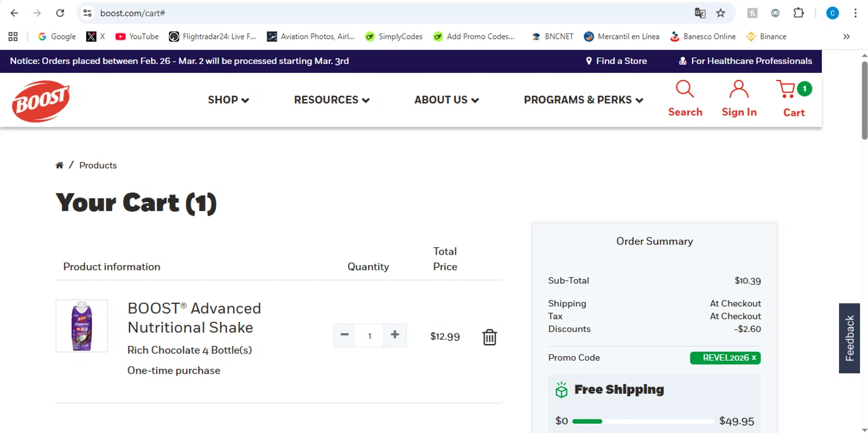
Task: Click the Rich Chocolate 4 Bottle(s) text
Action: coord(190,350)
